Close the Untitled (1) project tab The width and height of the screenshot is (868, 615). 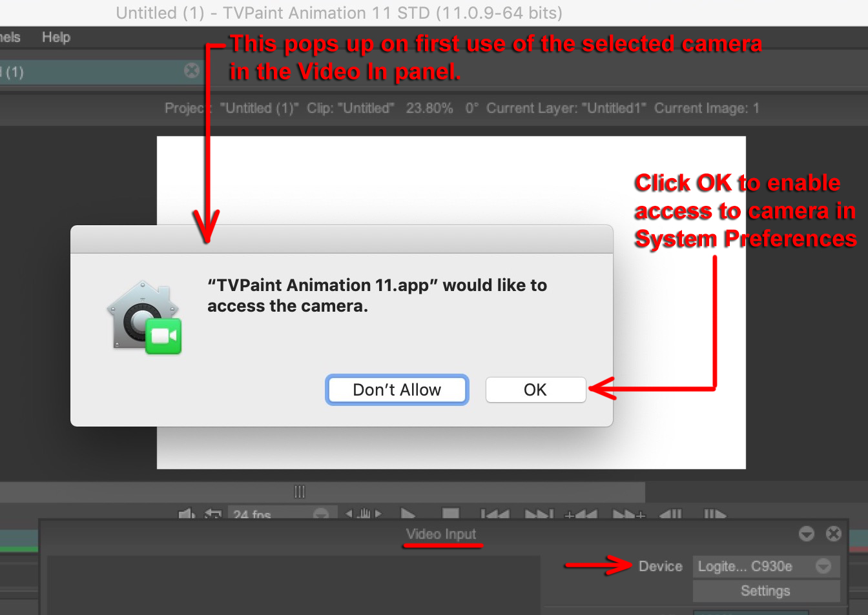(x=192, y=70)
